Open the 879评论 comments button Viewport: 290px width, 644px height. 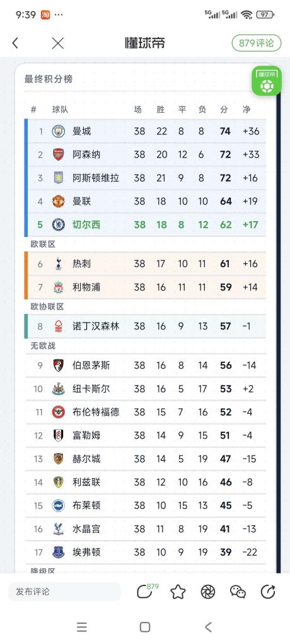[257, 43]
